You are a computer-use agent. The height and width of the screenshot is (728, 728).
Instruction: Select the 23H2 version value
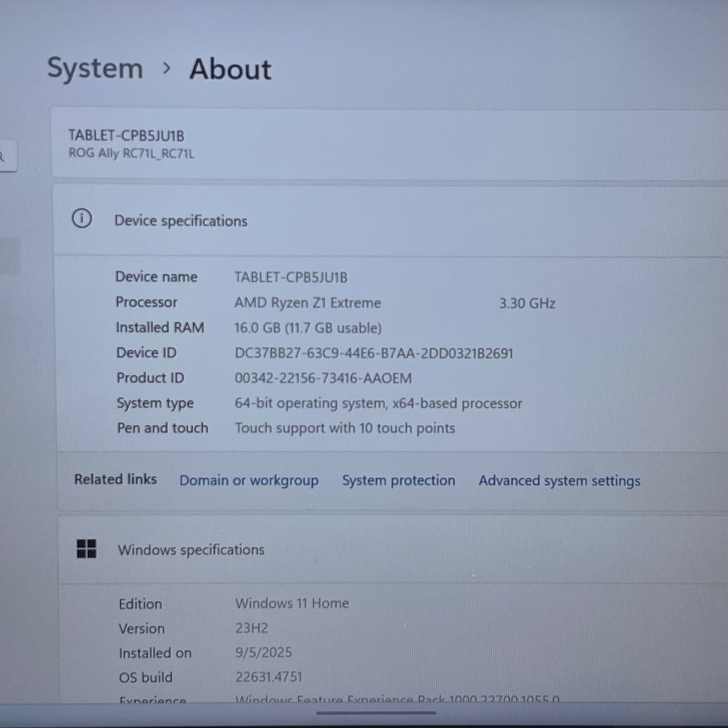(251, 628)
